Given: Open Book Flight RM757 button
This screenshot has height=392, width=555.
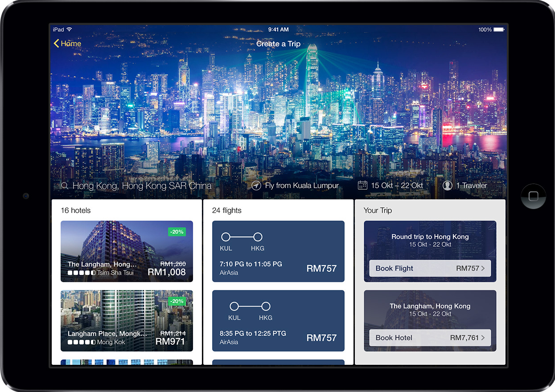Looking at the screenshot, I should coord(430,268).
